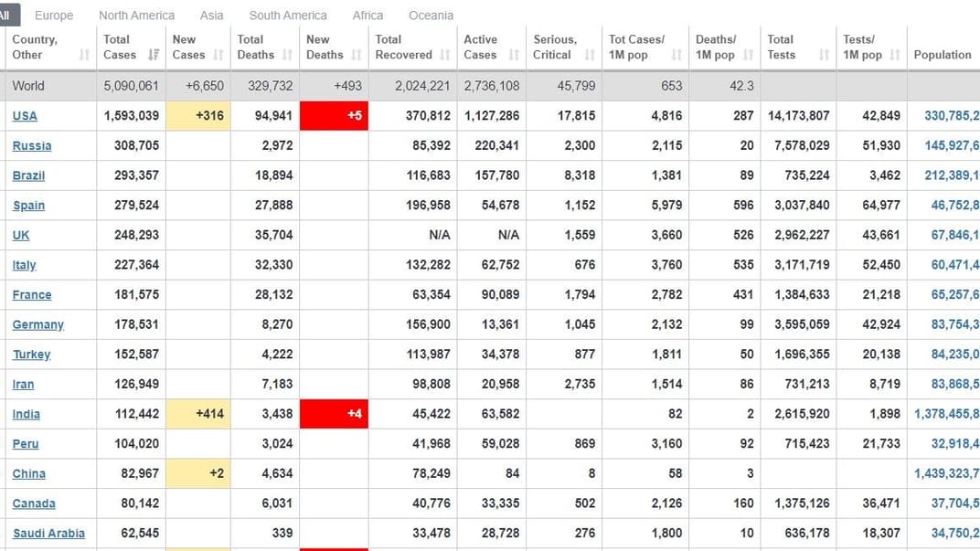Sort by Tests/1M pop arrows
The width and height of the screenshot is (980, 551).
pos(895,55)
